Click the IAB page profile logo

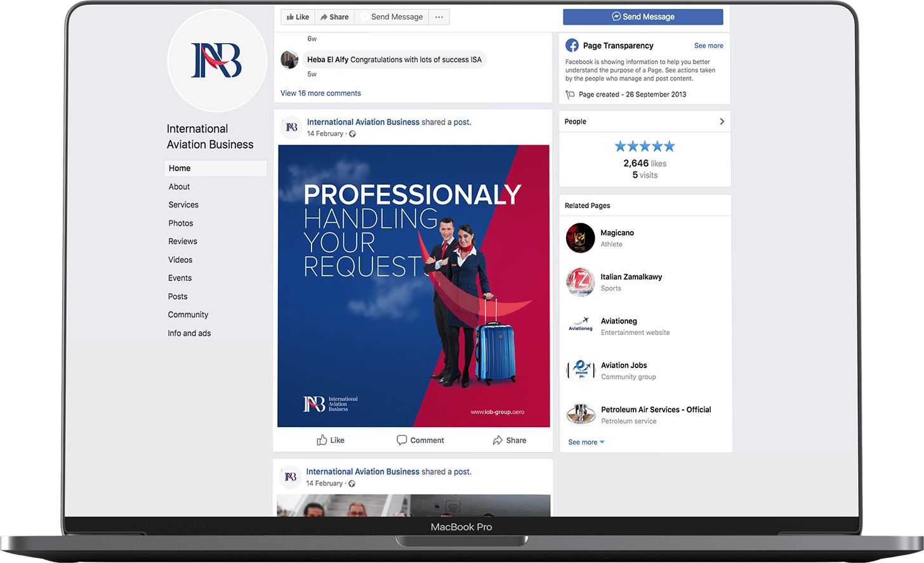click(216, 61)
